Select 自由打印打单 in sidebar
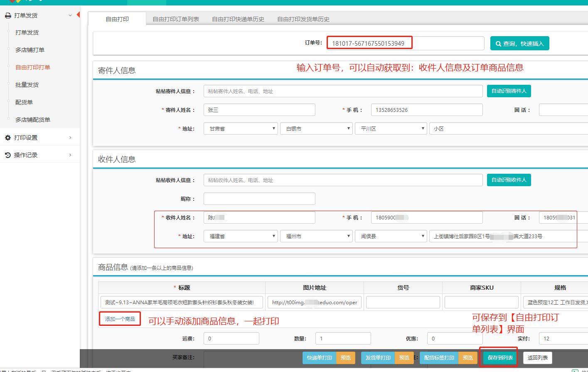The height and width of the screenshot is (372, 588). coord(33,67)
